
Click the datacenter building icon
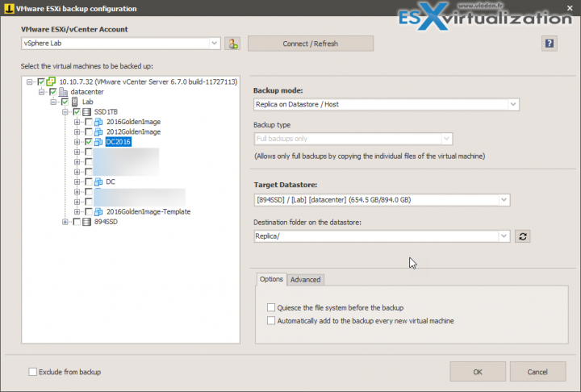click(63, 91)
